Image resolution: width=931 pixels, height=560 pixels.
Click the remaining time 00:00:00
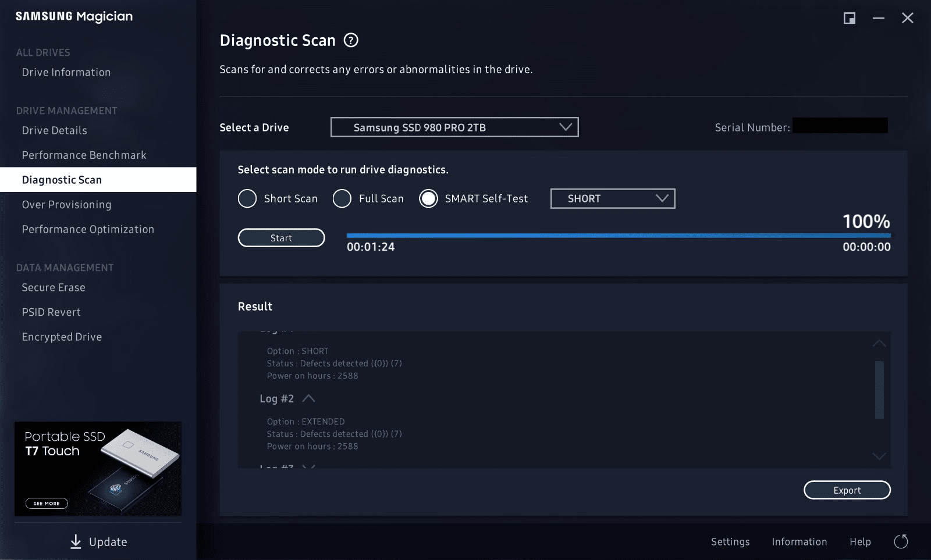pos(866,247)
